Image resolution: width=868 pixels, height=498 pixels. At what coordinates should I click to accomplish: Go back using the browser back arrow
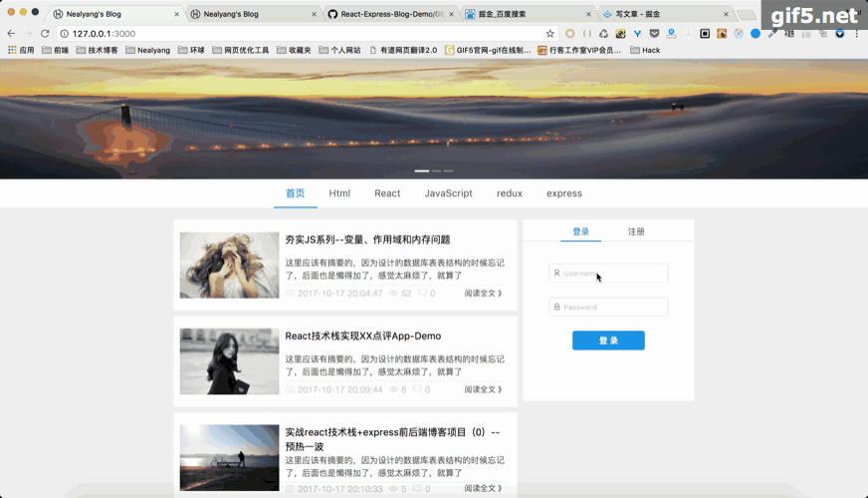point(11,34)
